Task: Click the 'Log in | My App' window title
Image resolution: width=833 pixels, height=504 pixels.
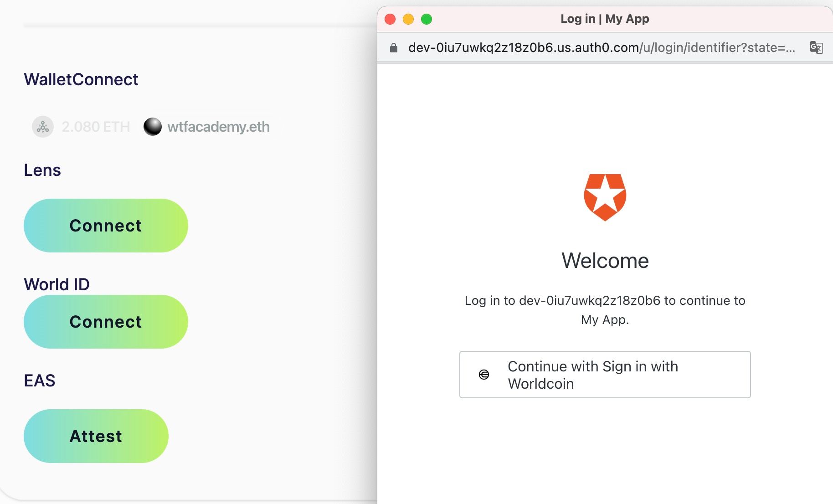Action: coord(605,19)
